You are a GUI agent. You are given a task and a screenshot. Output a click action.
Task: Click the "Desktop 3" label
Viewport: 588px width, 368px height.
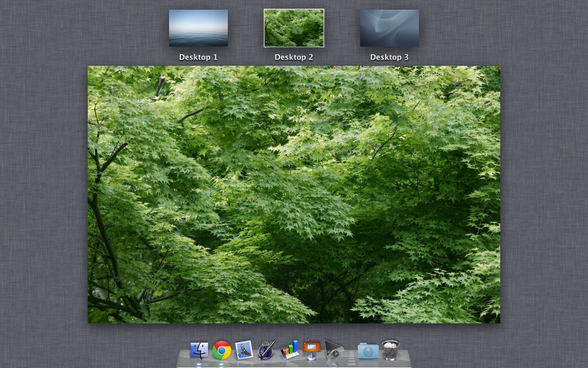pyautogui.click(x=390, y=57)
